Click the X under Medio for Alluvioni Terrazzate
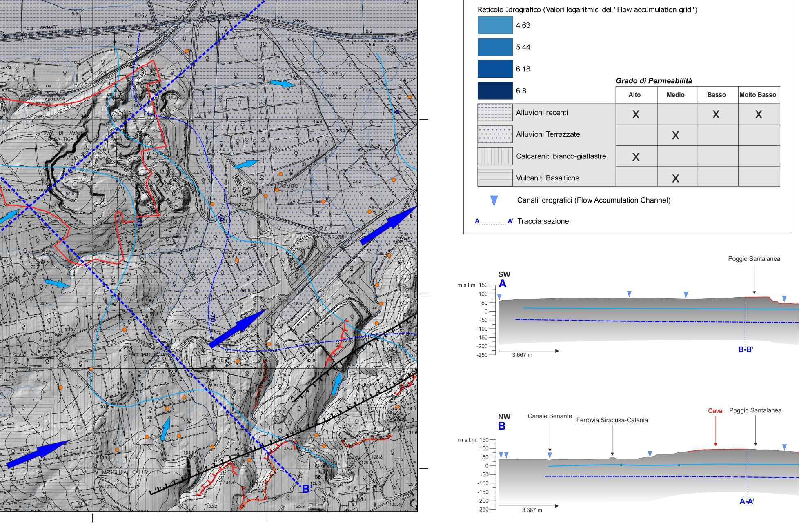The height and width of the screenshot is (532, 799). pos(675,135)
